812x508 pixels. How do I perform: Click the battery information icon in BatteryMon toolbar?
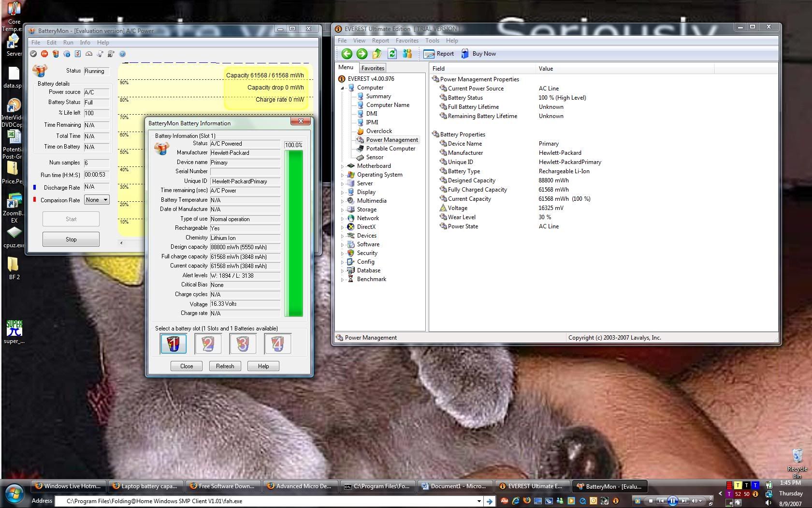[x=56, y=54]
